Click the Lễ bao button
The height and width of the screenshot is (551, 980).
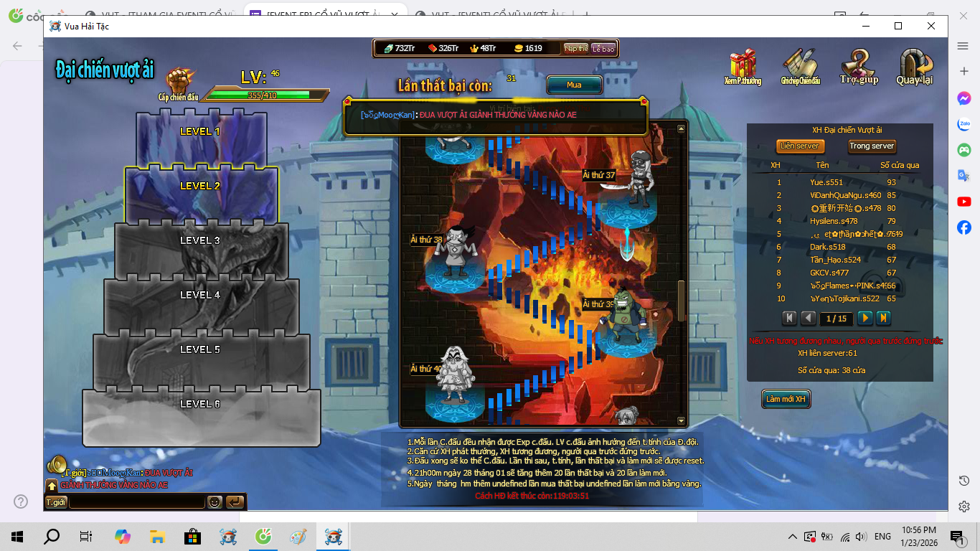603,49
